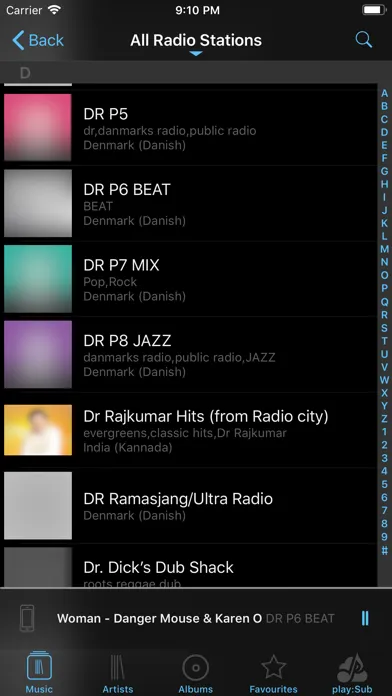Tap the pink DR P5 thumbnail
Image resolution: width=392 pixels, height=696 pixels.
38,127
